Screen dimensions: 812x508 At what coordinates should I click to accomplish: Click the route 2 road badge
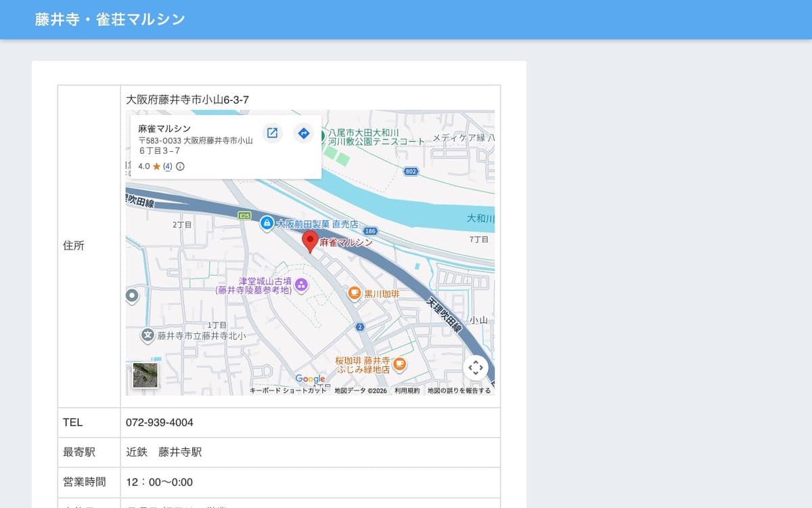(360, 327)
